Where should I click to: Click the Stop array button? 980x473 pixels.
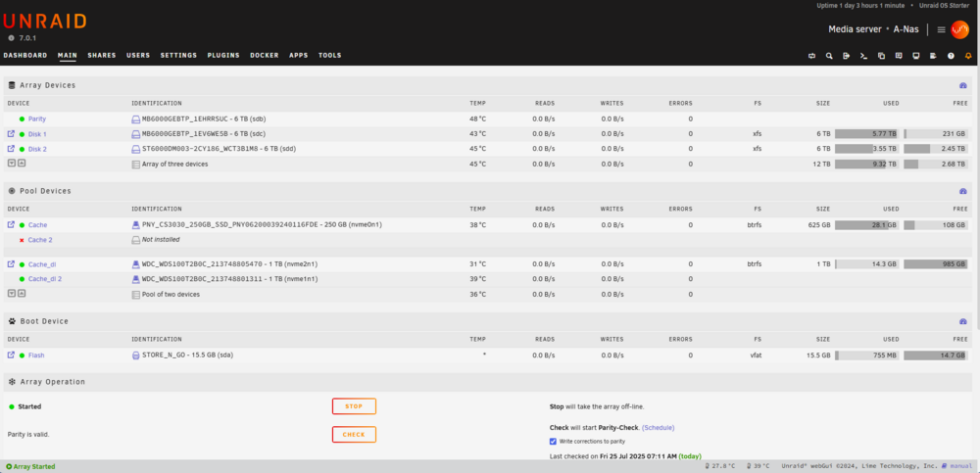[354, 406]
